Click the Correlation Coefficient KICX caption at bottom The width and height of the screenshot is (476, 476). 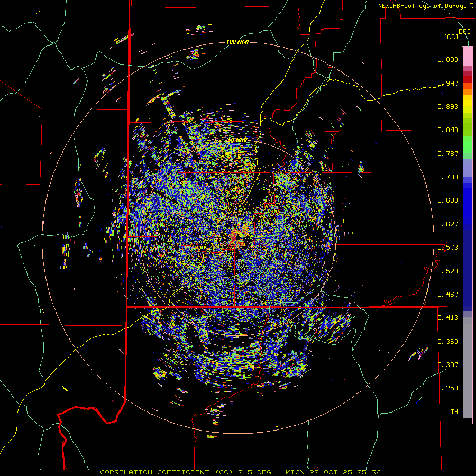click(x=240, y=472)
